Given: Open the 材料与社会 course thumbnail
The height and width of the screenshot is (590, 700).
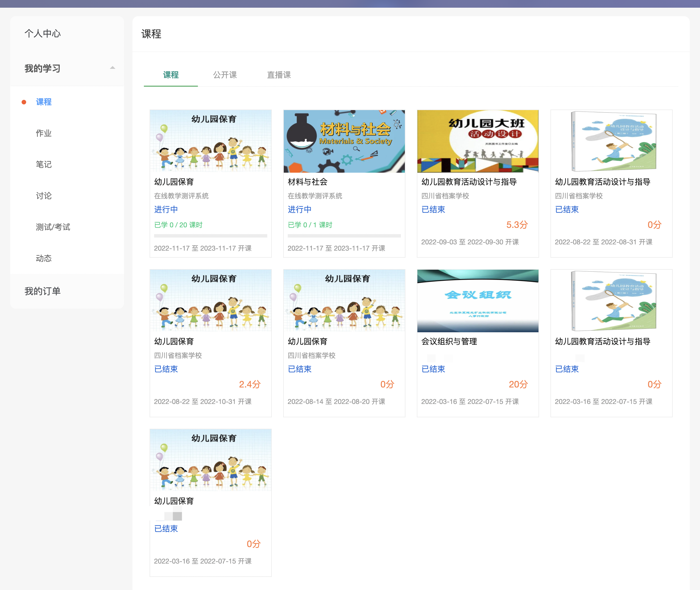Looking at the screenshot, I should 344,141.
